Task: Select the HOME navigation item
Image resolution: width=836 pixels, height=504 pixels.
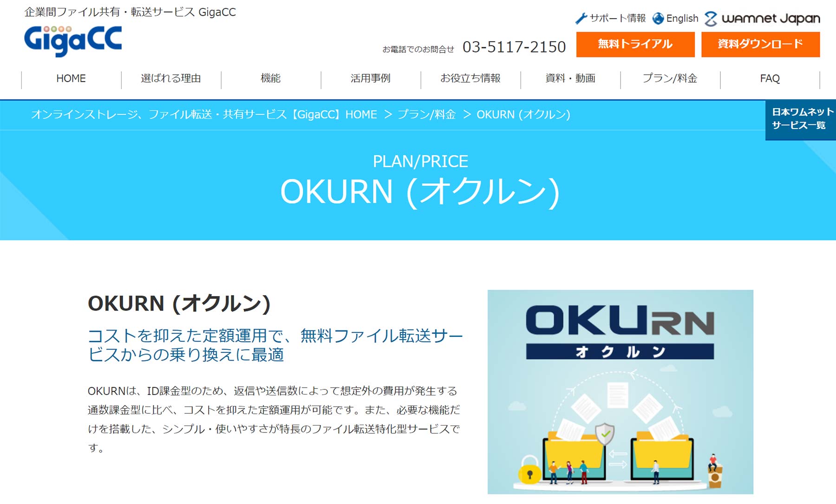Action: coord(70,78)
